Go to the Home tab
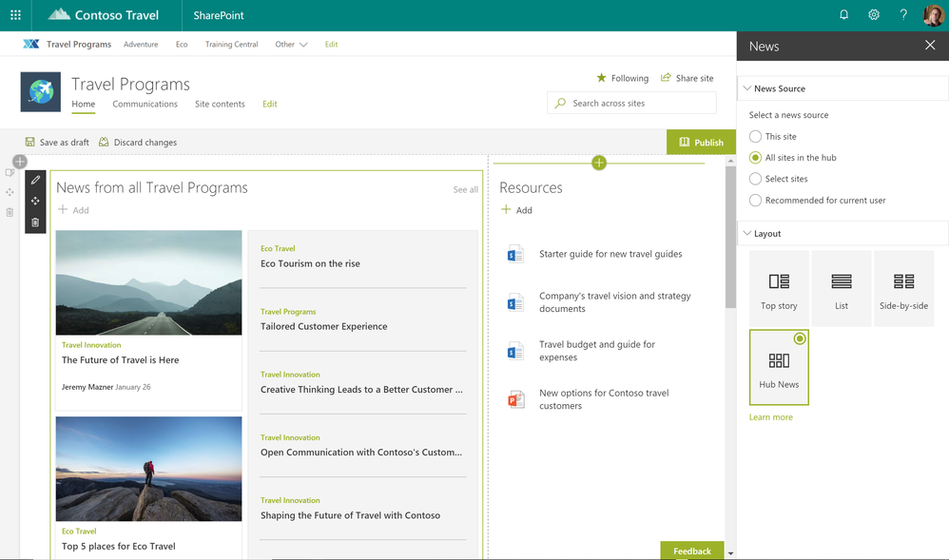The height and width of the screenshot is (560, 949). tap(83, 104)
